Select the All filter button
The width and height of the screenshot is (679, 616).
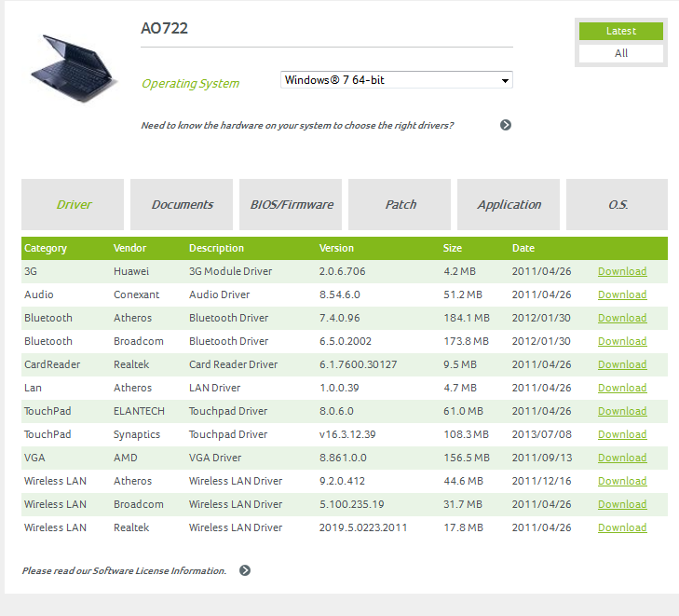click(621, 53)
